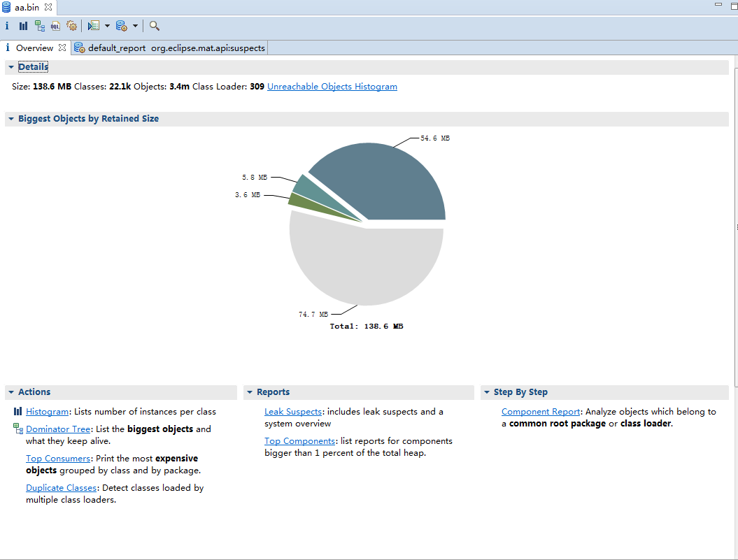Collapse the Step By Step section

point(487,392)
